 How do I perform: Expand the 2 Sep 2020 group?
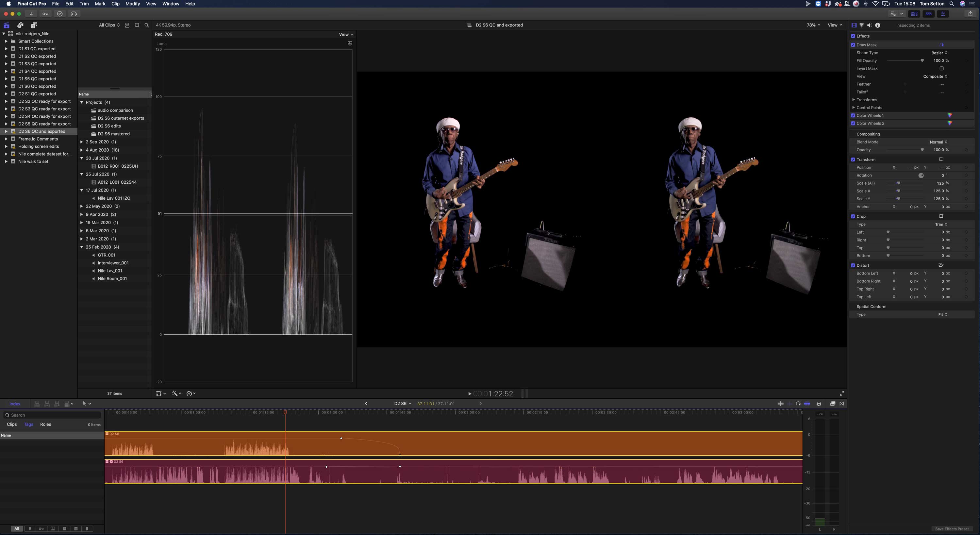click(81, 142)
